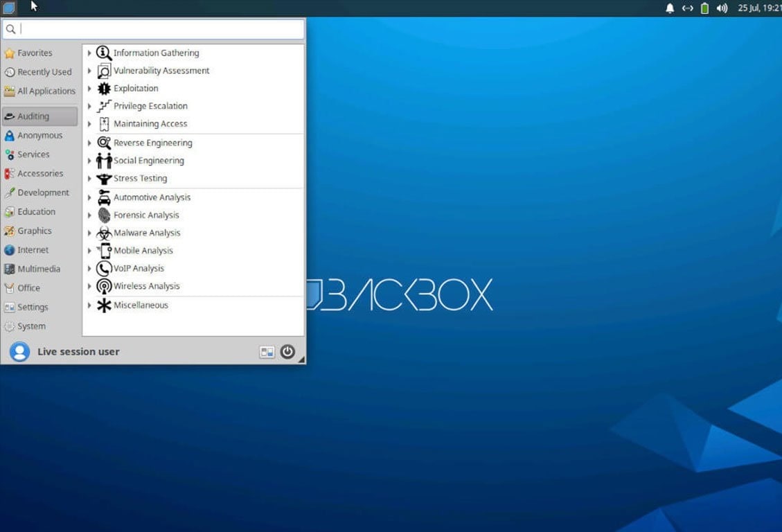Click the Information Gathering magnifier icon
782x532 pixels.
point(104,53)
